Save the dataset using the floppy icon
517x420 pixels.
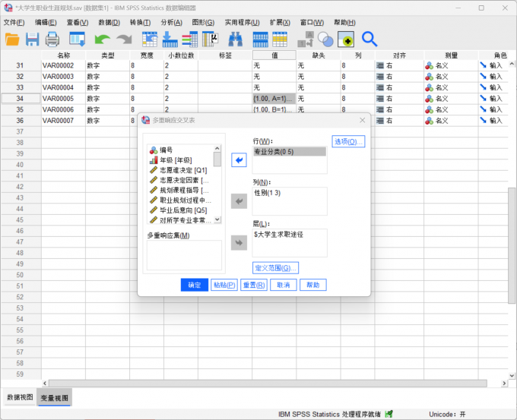32,39
